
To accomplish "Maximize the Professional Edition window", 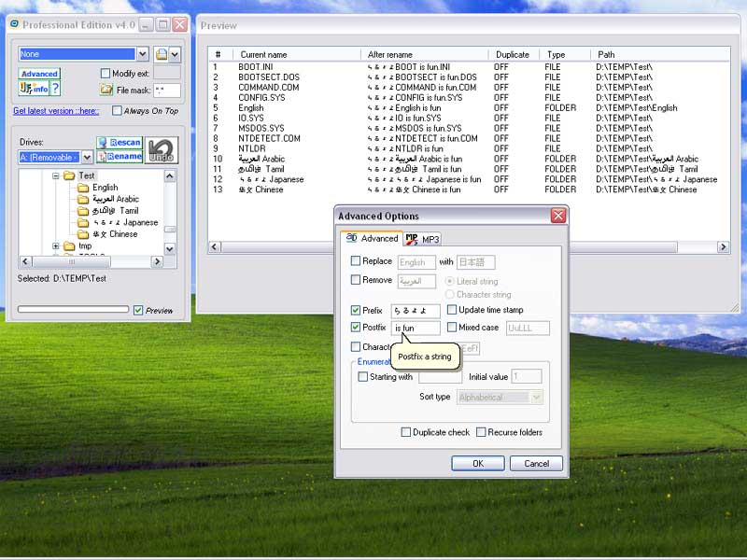I will pyautogui.click(x=162, y=24).
